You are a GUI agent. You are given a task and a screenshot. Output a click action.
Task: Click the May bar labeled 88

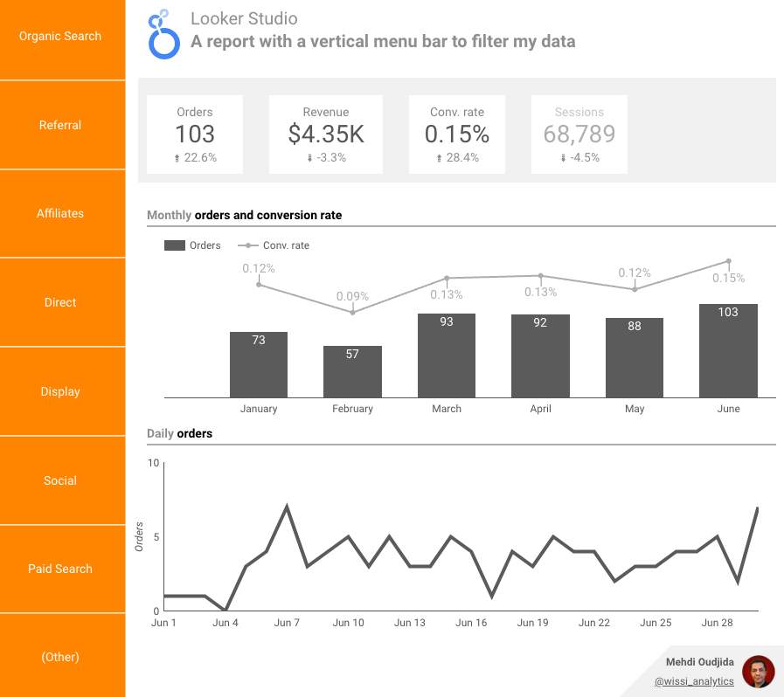click(x=635, y=358)
